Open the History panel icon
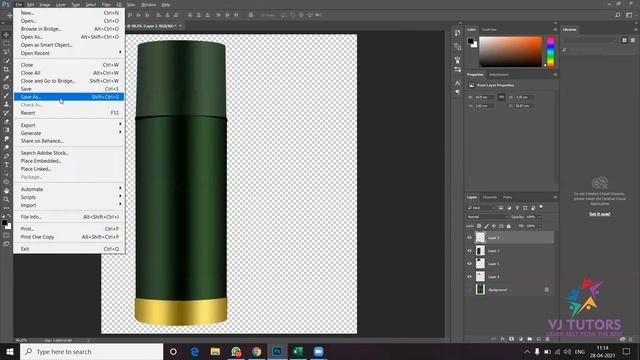Screen dimensions: 640x360 click(457, 32)
